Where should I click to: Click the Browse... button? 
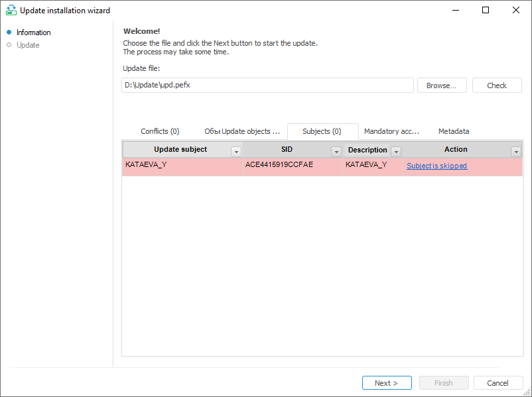pos(441,85)
